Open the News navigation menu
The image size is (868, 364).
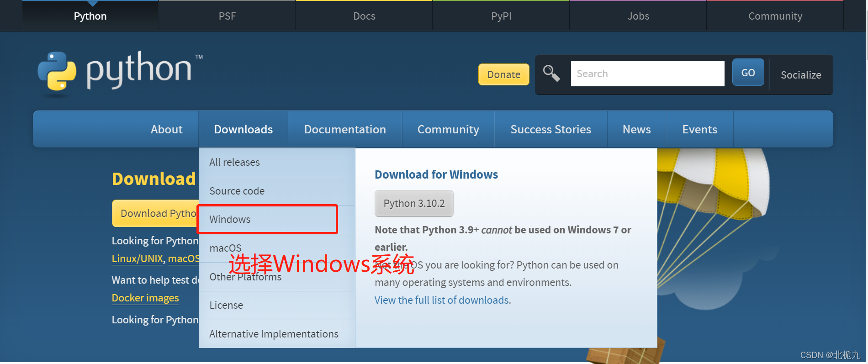tap(637, 129)
